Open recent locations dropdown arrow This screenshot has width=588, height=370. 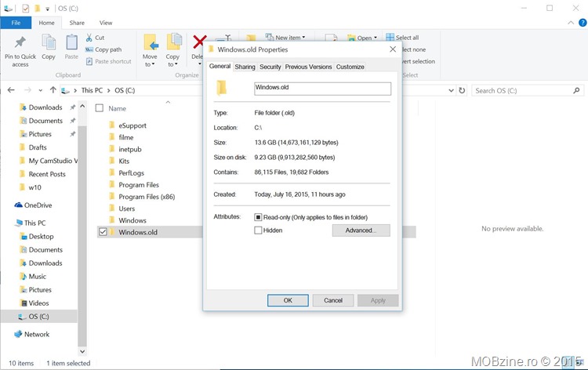(41, 90)
